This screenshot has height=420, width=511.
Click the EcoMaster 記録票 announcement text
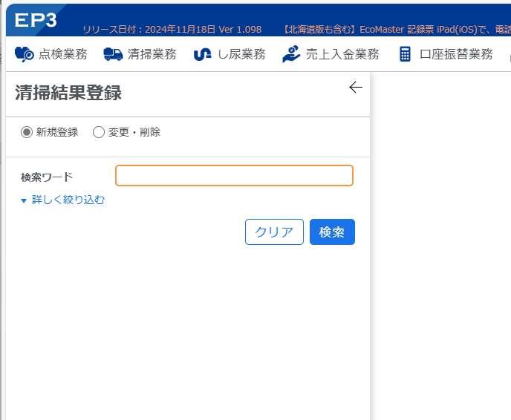pos(396,30)
